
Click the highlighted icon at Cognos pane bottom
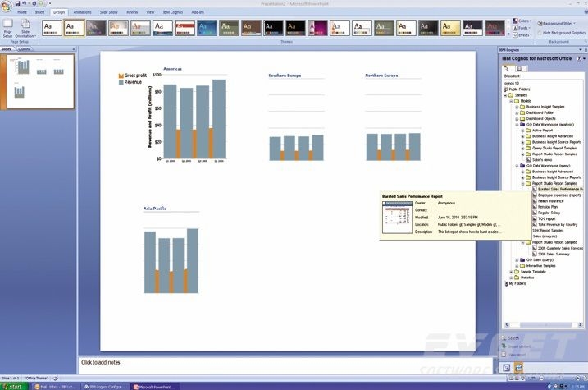(518, 368)
